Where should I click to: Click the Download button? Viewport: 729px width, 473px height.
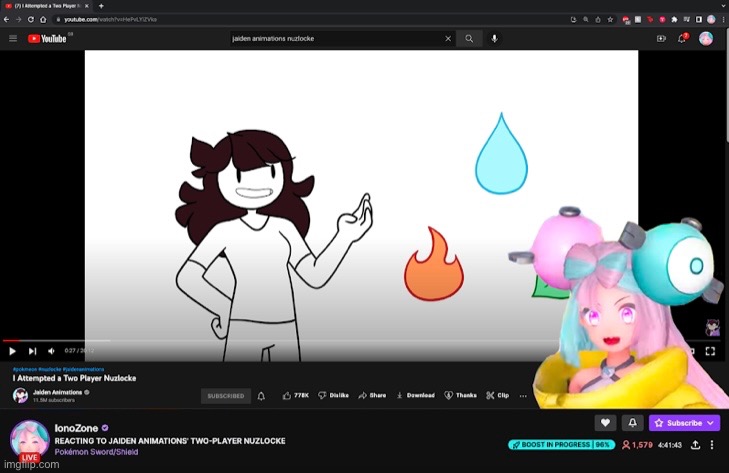point(415,395)
